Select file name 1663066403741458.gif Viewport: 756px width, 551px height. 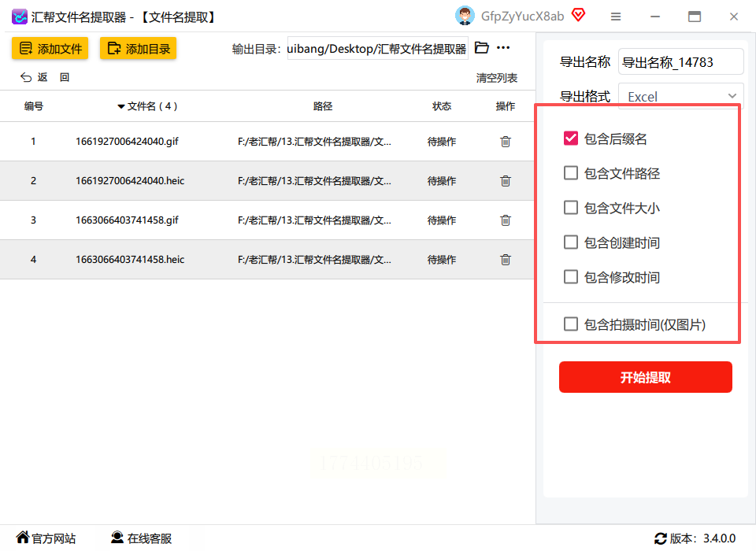(127, 220)
